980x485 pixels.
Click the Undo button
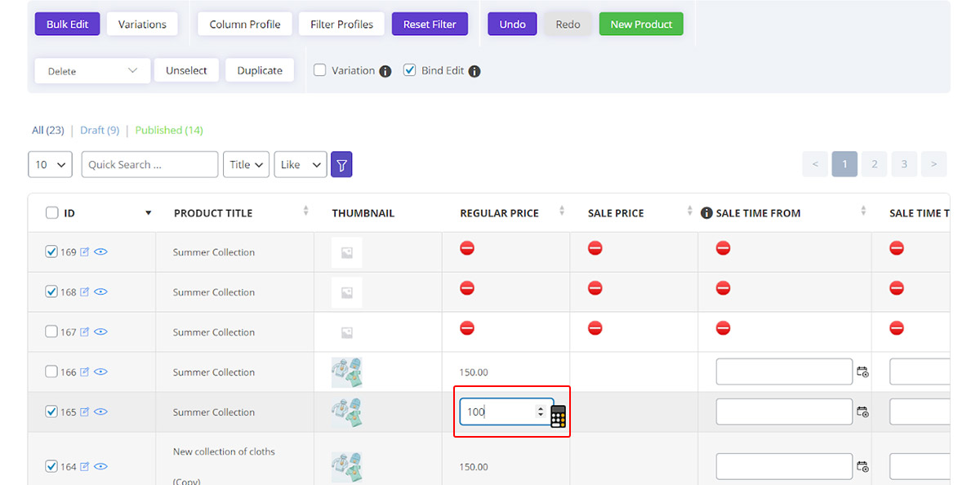513,24
